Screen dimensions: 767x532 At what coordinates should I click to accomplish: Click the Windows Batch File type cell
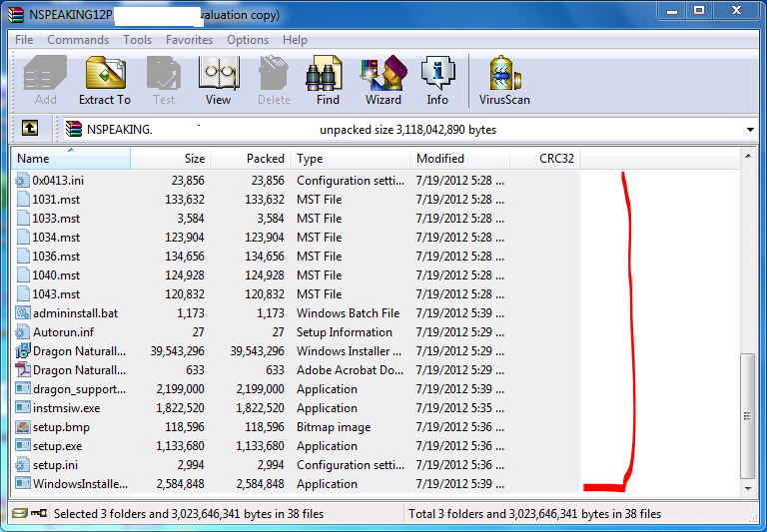[348, 313]
